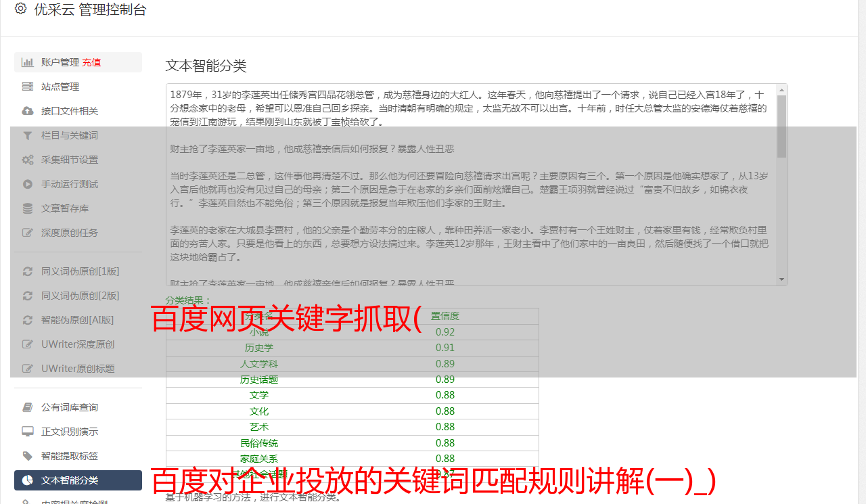Open UWriter原创标题 page
866x504 pixels.
[x=78, y=369]
